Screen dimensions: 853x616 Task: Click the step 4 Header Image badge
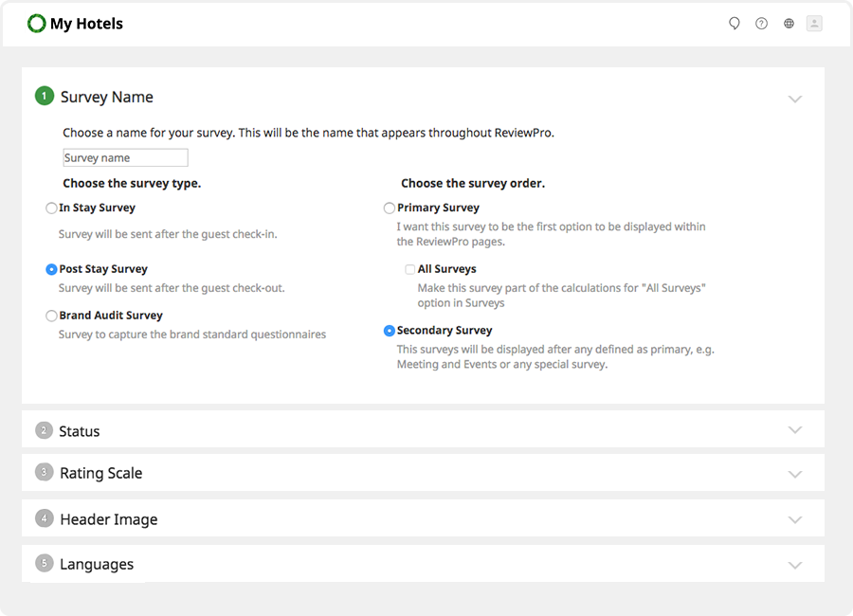[45, 519]
